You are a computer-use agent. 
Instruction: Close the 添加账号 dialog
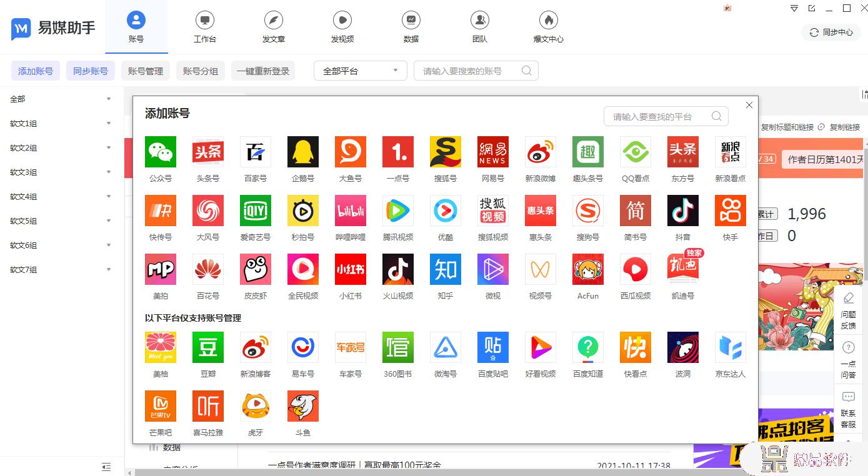pyautogui.click(x=749, y=105)
